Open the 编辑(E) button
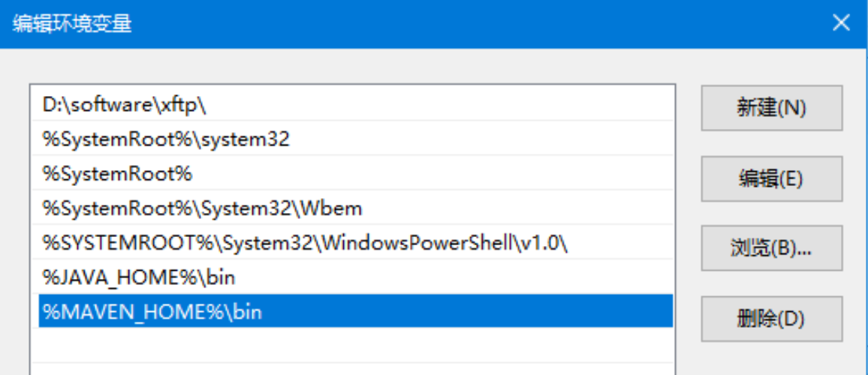 (772, 178)
